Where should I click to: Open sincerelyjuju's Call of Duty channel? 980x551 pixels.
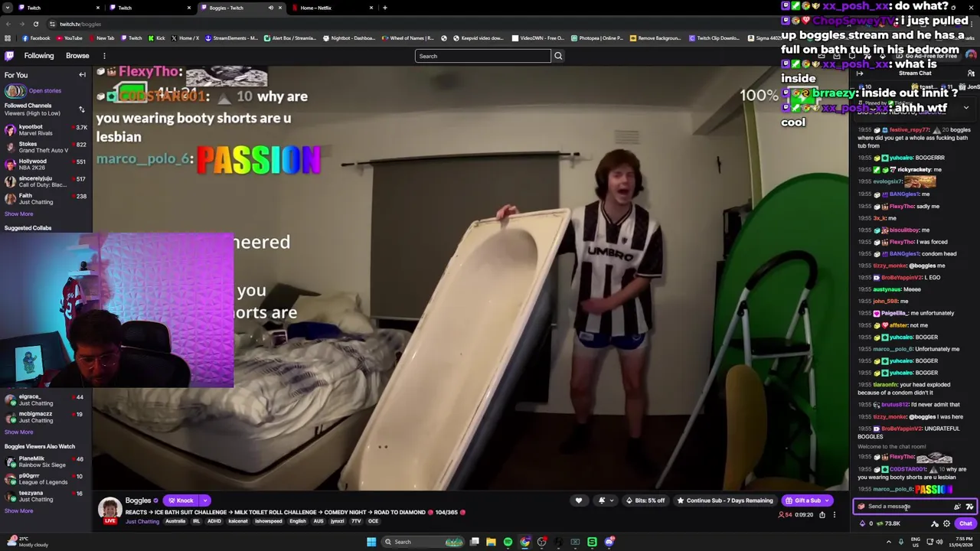(46, 181)
